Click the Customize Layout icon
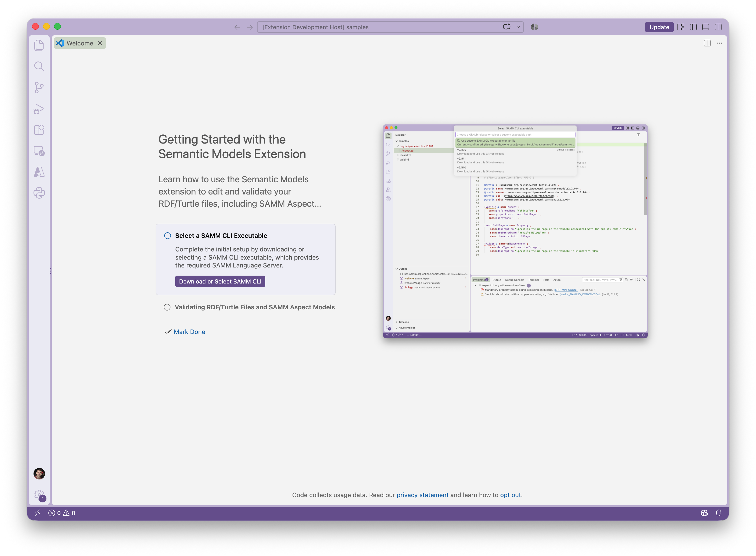756x556 pixels. tap(681, 27)
